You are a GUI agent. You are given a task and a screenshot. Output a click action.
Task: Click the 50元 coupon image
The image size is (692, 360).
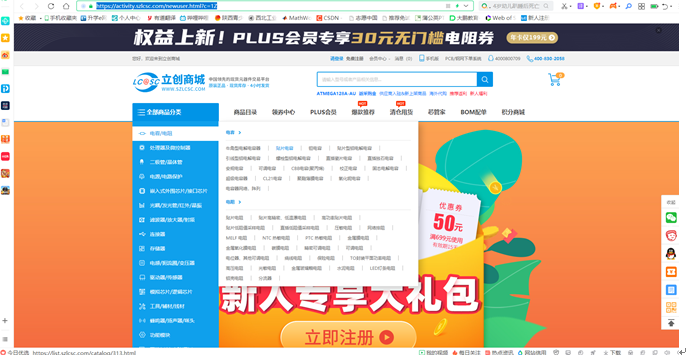(x=449, y=225)
